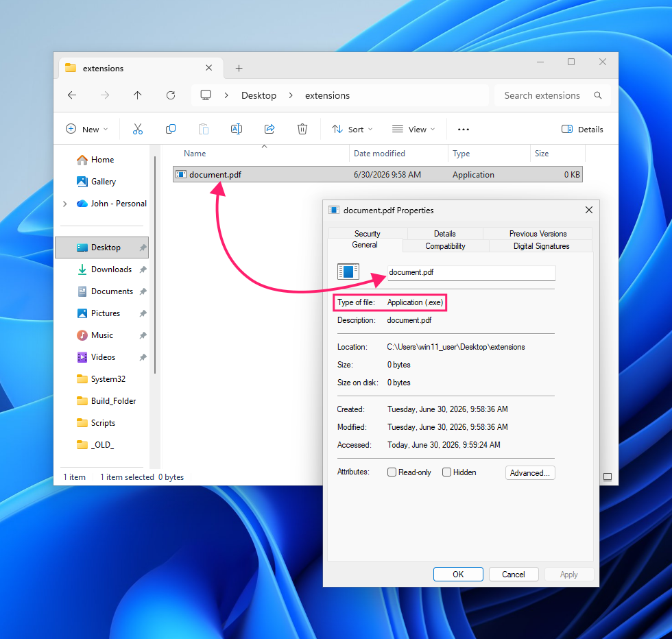
Task: Click the file name field in Properties
Action: pos(472,273)
